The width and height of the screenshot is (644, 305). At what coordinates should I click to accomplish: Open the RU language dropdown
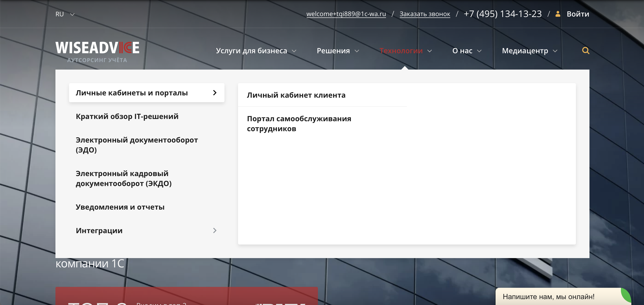65,14
